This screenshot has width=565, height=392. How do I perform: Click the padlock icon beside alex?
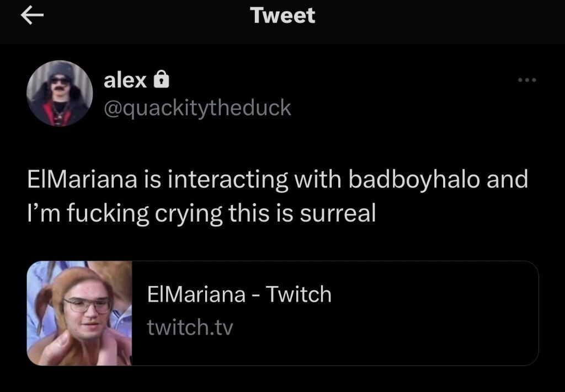pos(162,79)
